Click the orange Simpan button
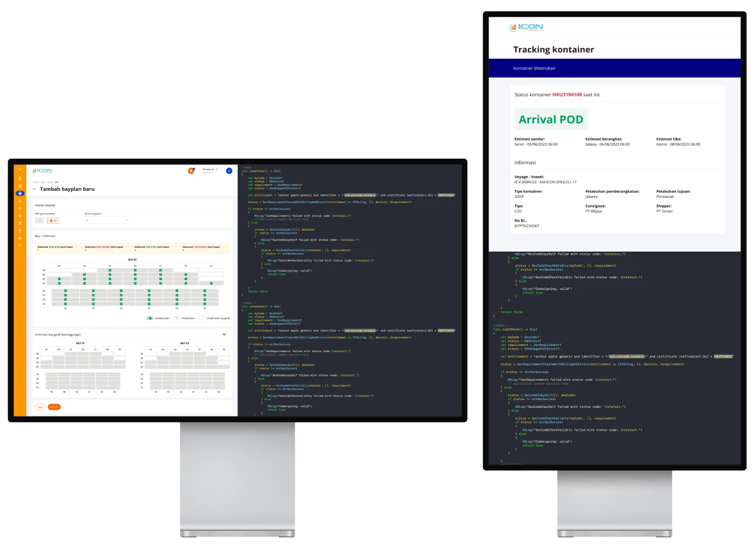The height and width of the screenshot is (544, 756). click(x=54, y=407)
